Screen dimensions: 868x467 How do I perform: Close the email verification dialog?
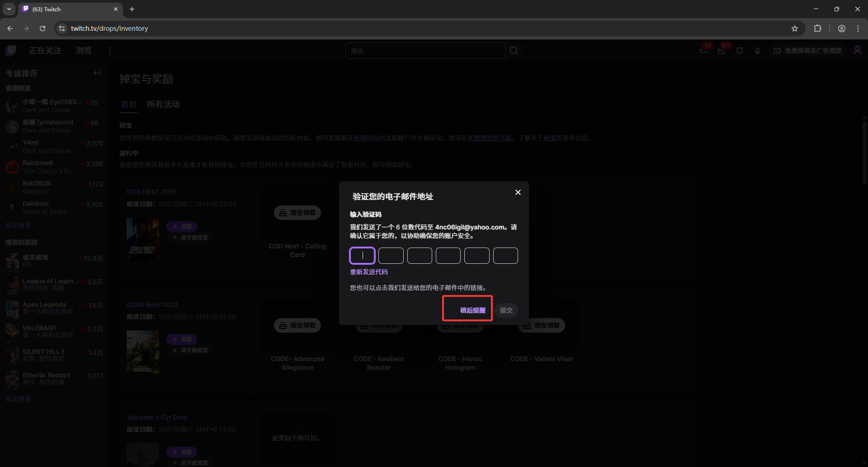(518, 192)
